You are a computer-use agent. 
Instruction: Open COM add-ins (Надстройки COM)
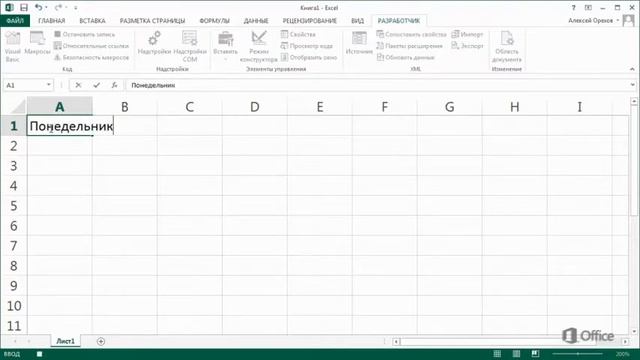click(190, 47)
